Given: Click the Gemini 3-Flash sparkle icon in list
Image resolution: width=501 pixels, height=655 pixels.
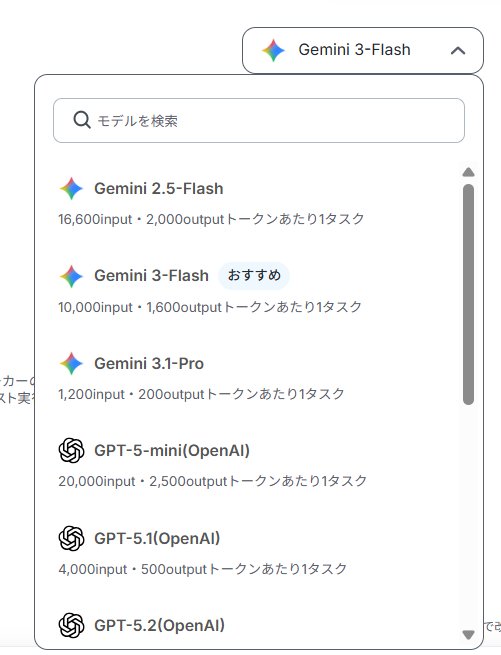Looking at the screenshot, I should [x=71, y=276].
